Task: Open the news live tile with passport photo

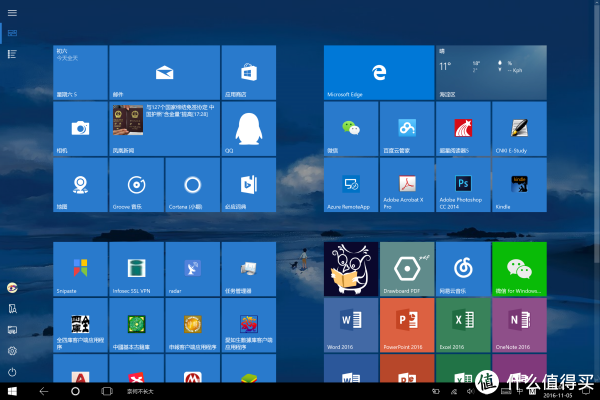Action: [x=165, y=129]
